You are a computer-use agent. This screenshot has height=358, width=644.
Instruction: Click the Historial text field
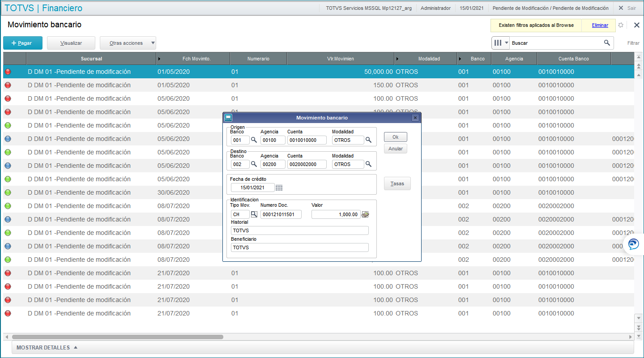tap(300, 230)
